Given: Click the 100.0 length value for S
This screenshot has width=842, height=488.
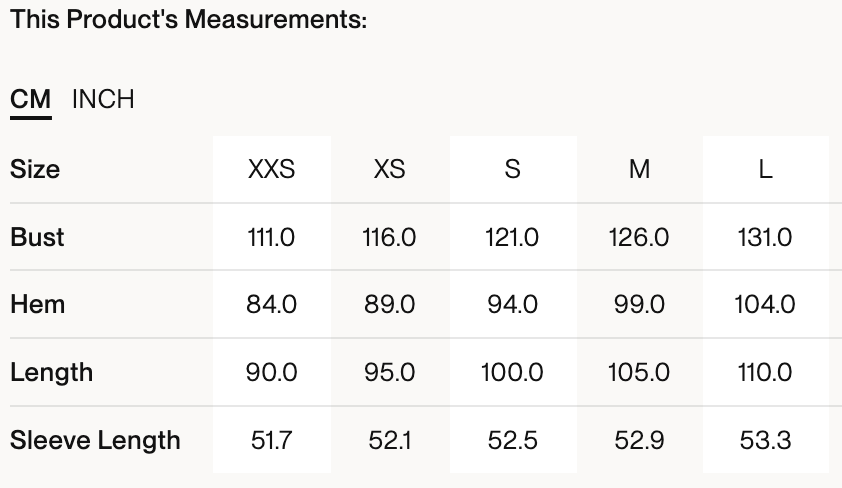Looking at the screenshot, I should click(x=513, y=372).
